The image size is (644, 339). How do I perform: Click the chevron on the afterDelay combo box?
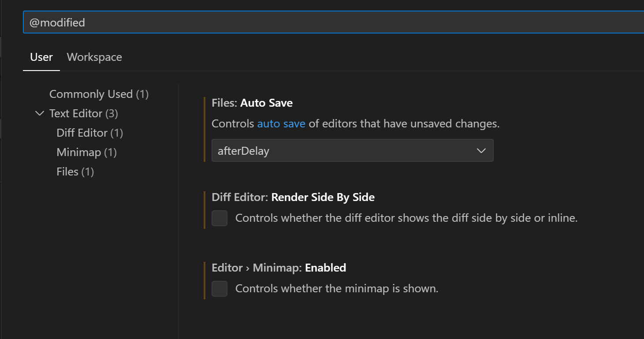pyautogui.click(x=481, y=150)
